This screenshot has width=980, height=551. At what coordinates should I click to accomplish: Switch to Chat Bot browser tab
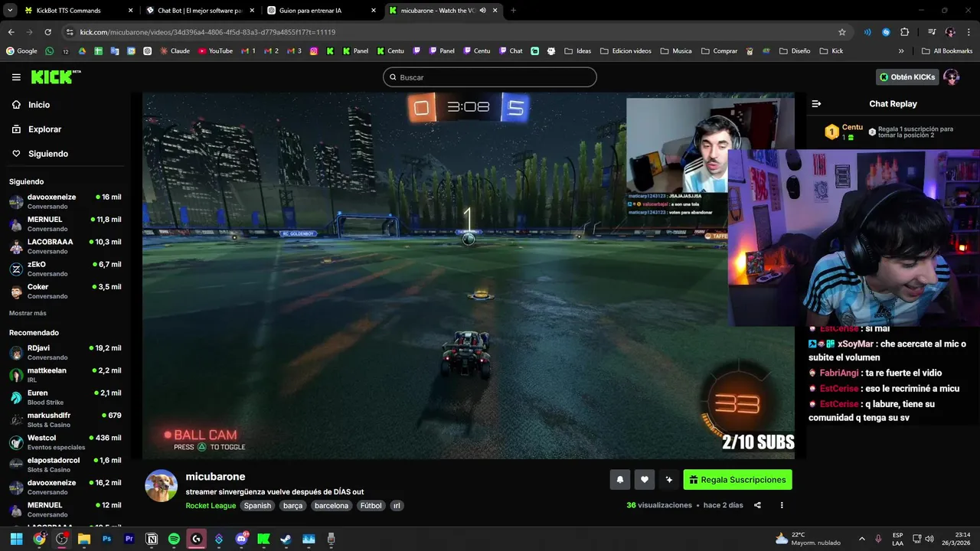[x=199, y=11]
